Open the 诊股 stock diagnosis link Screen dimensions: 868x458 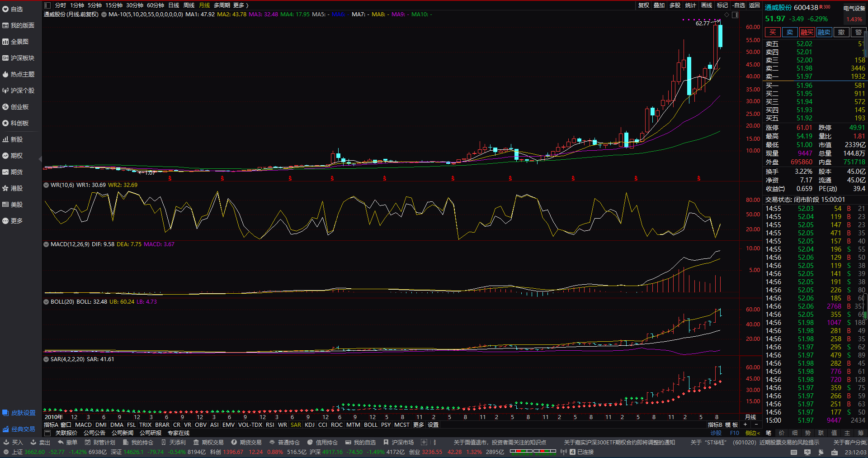(716, 433)
